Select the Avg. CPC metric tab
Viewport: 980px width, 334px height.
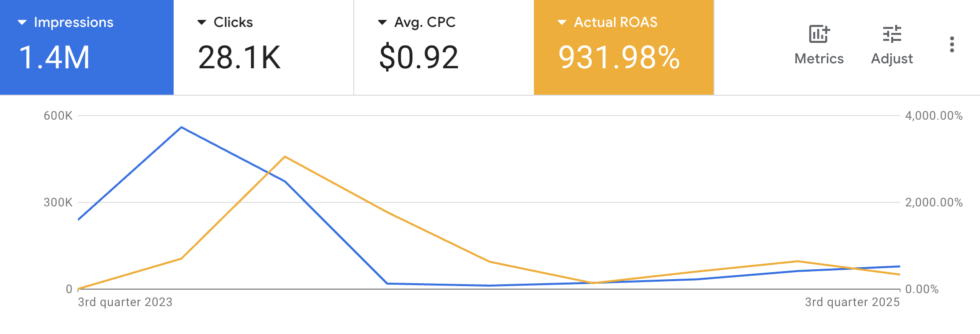[444, 46]
